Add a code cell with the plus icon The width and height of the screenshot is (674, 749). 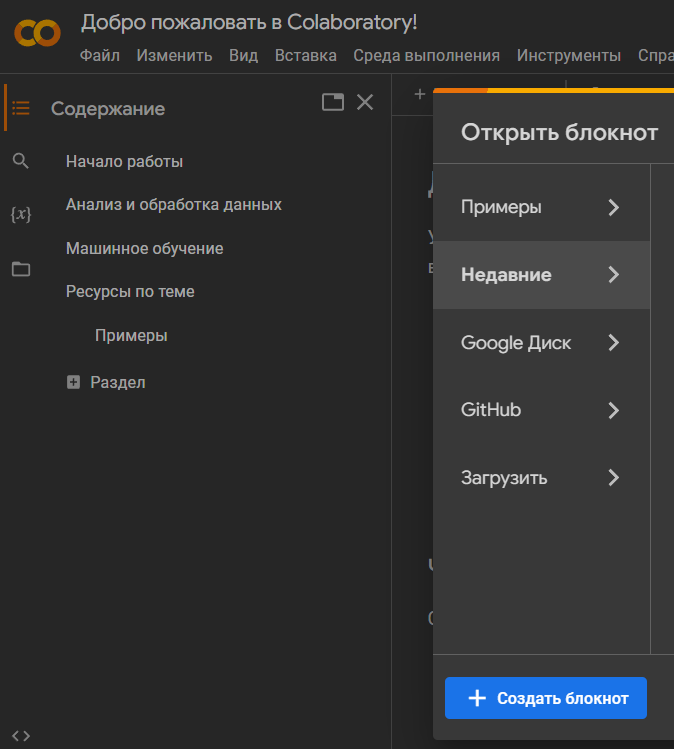pos(419,94)
